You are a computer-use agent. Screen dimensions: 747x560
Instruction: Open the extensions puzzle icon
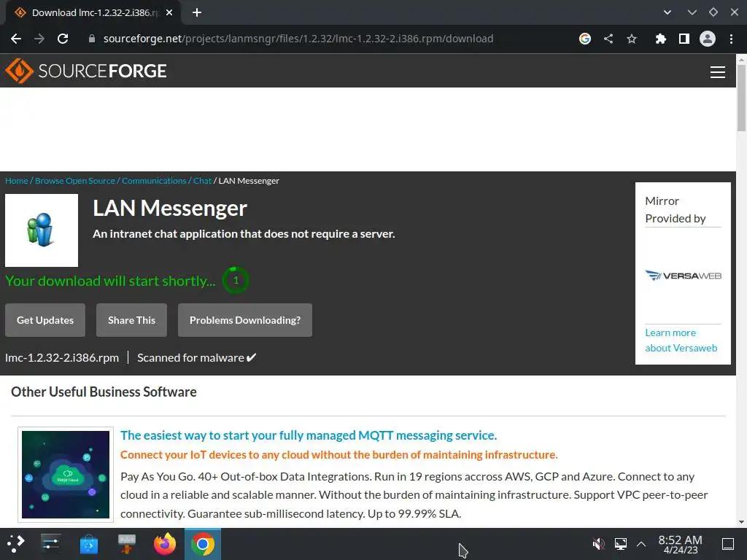(x=660, y=39)
